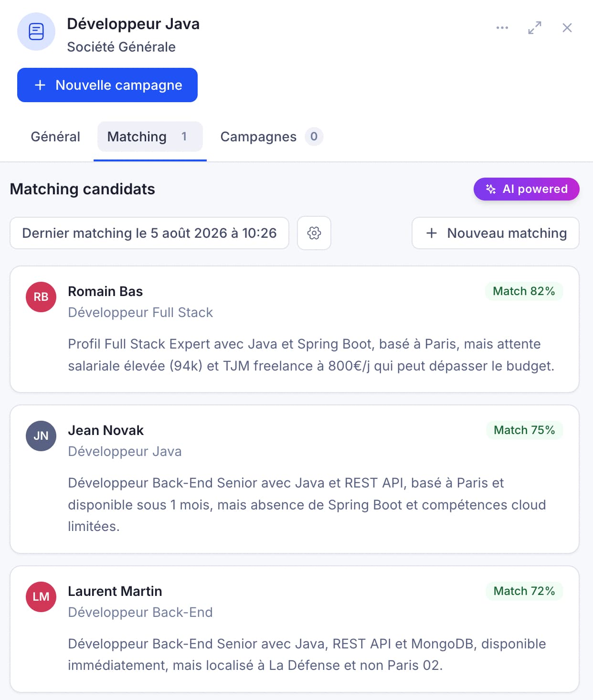Expand the panel with the fullscreen arrows icon
The height and width of the screenshot is (700, 593).
pyautogui.click(x=534, y=28)
